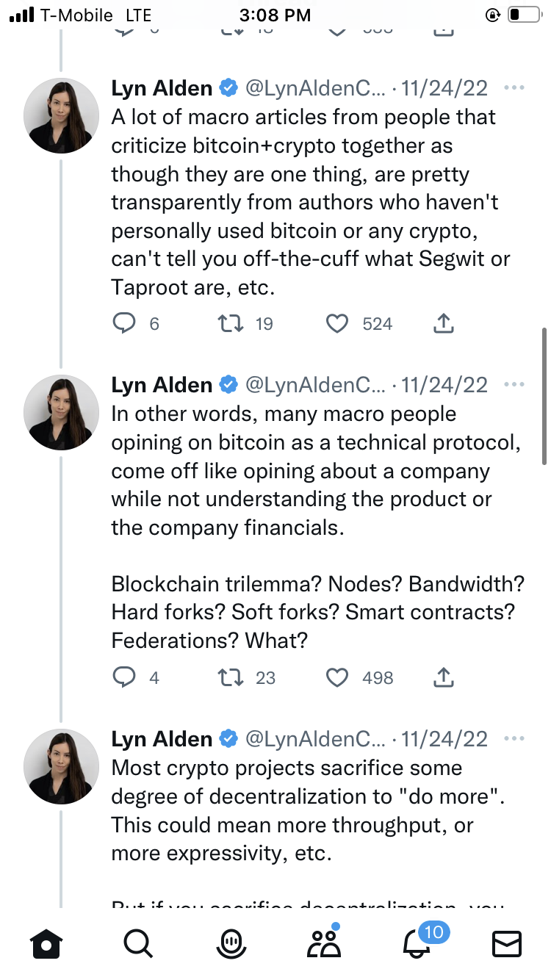Open more options on the macro articles tweet

click(x=514, y=88)
